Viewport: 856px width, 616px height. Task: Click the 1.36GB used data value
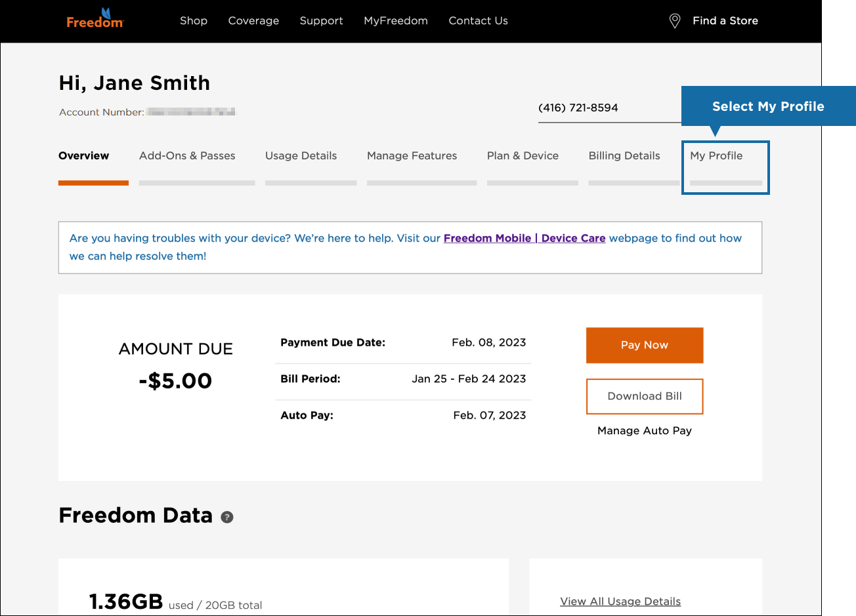coord(126,602)
